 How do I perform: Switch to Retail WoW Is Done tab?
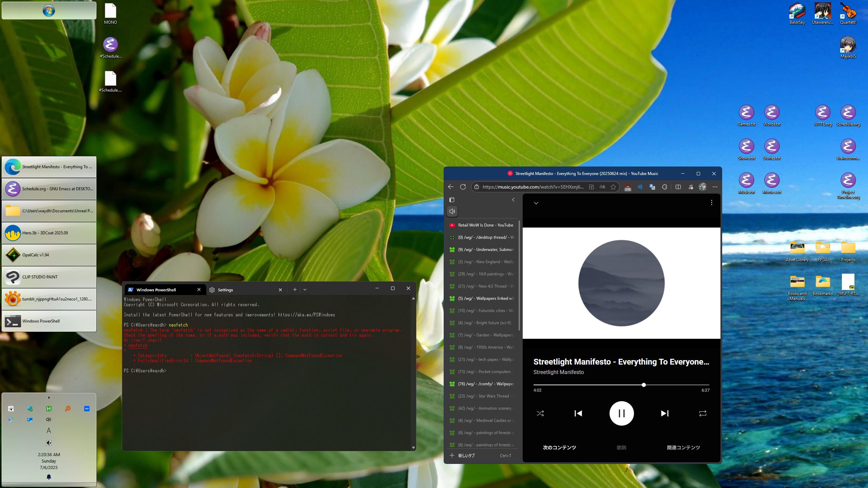482,225
